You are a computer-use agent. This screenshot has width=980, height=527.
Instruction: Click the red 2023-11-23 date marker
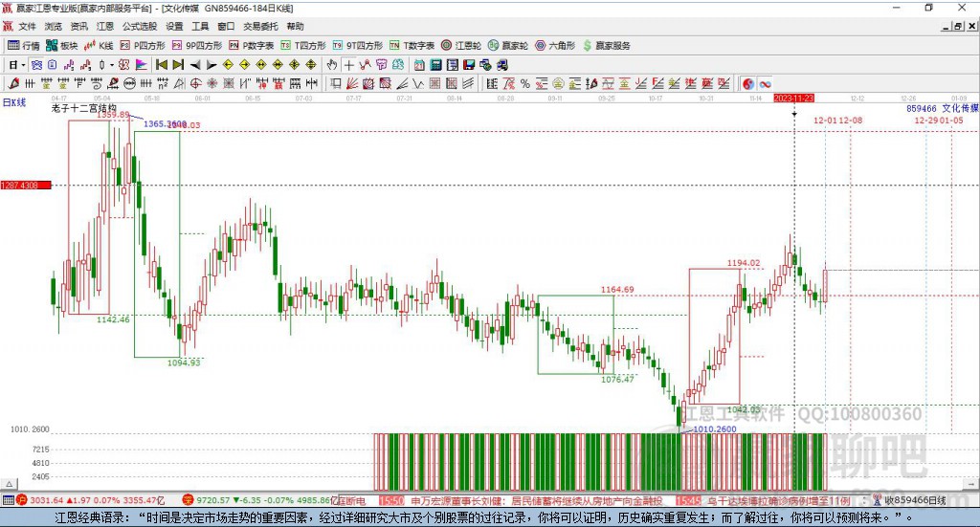793,99
